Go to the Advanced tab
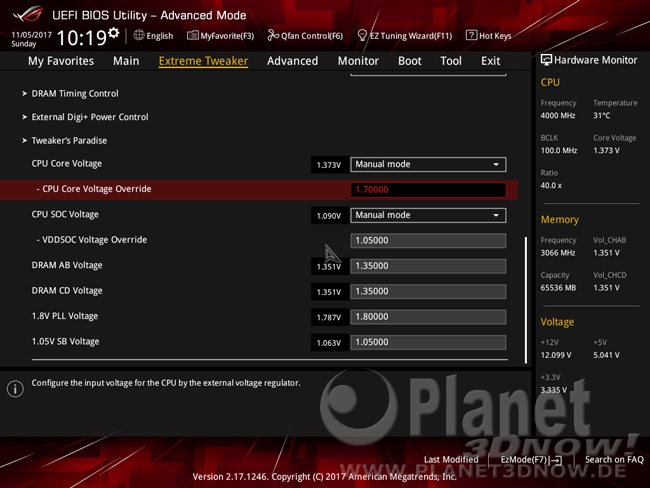The image size is (650, 488). pyautogui.click(x=292, y=61)
